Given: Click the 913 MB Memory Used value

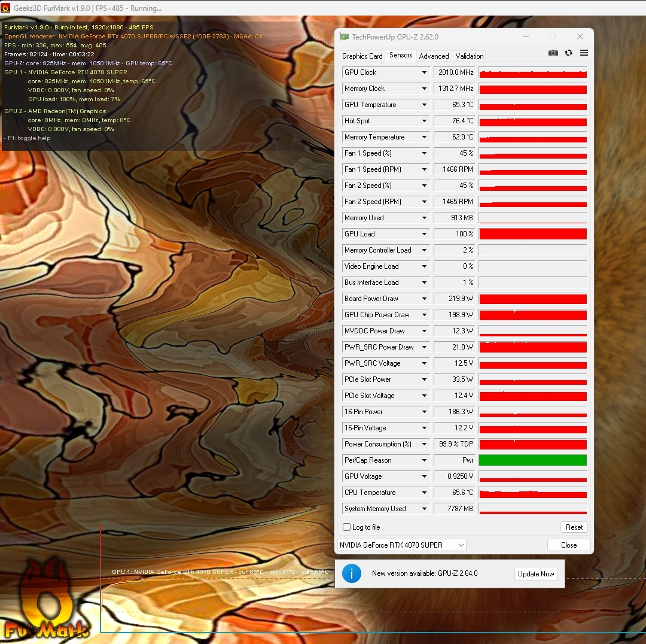Looking at the screenshot, I should click(455, 218).
